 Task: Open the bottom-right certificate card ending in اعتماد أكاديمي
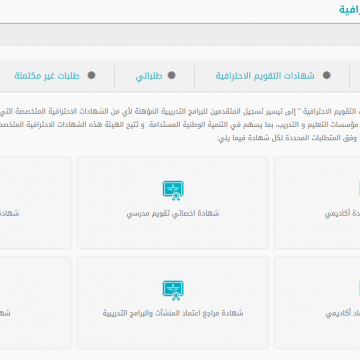pyautogui.click(x=317, y=303)
